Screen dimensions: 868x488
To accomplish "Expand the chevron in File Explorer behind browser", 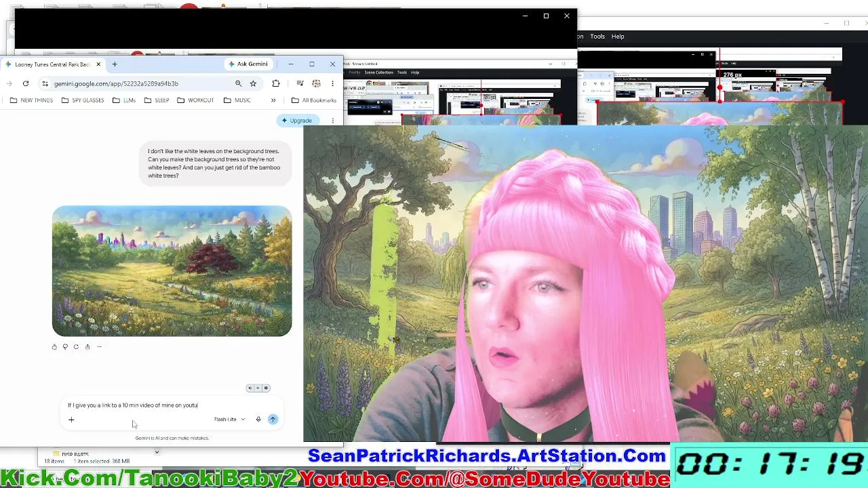I will [x=157, y=452].
